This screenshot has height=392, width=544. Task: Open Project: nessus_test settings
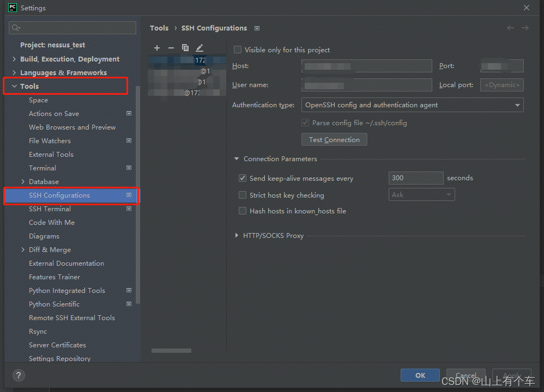pyautogui.click(x=52, y=45)
